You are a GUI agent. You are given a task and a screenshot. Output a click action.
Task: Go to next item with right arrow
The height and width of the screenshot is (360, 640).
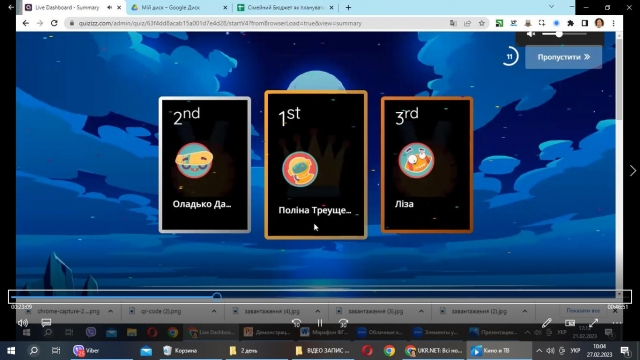click(x=633, y=171)
